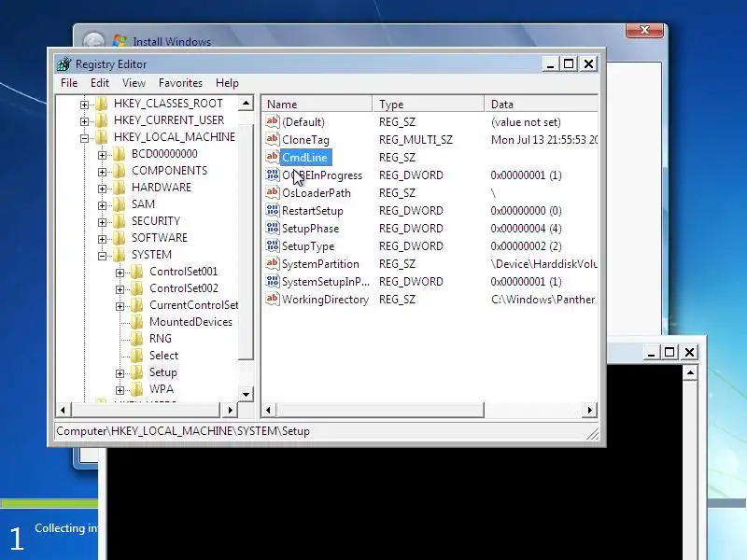The width and height of the screenshot is (747, 560).
Task: Click the SECURITY folder icon
Action: 120,221
